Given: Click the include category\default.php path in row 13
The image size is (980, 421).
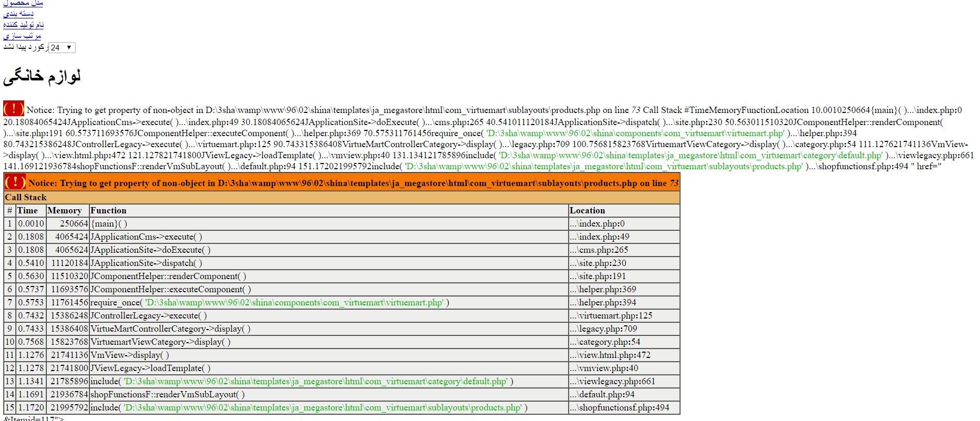Looking at the screenshot, I should (x=316, y=381).
